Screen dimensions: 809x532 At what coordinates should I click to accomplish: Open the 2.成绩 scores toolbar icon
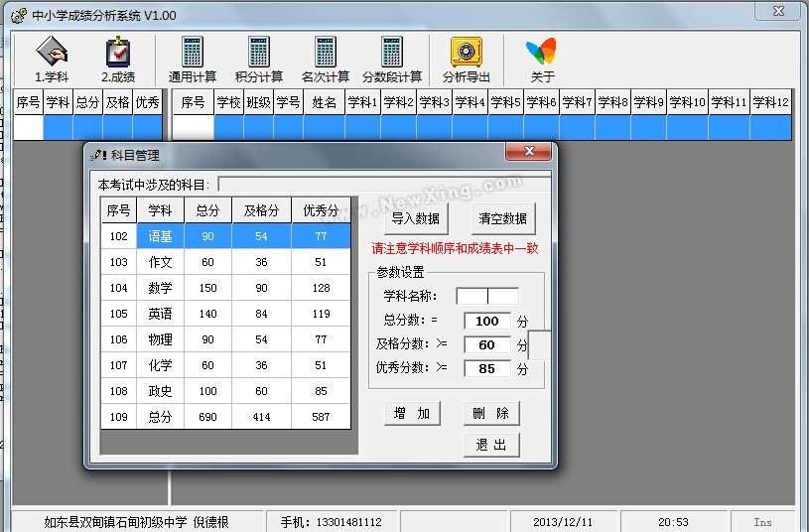pos(118,58)
